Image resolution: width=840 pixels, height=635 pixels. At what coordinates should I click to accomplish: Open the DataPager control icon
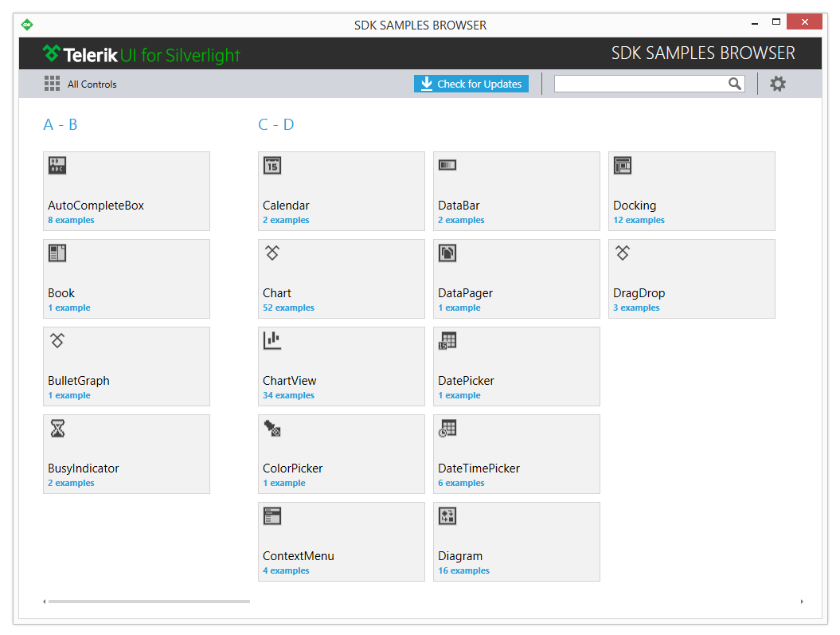(x=447, y=253)
